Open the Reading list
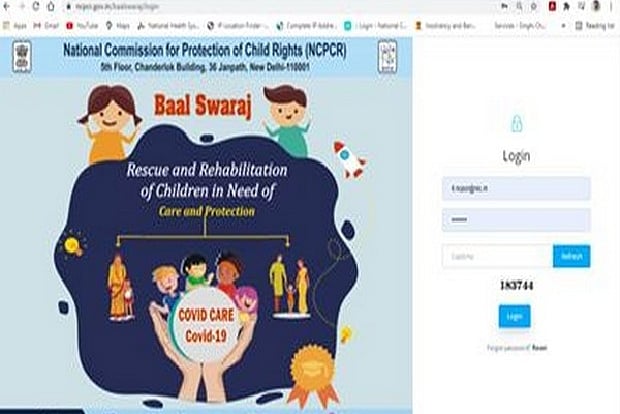Viewport: 620px width, 414px height. click(595, 26)
